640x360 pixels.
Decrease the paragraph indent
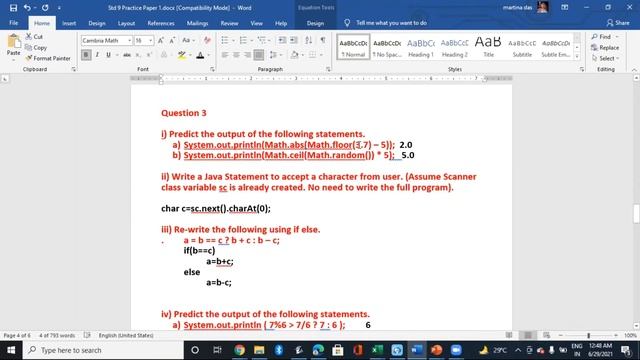pos(282,40)
